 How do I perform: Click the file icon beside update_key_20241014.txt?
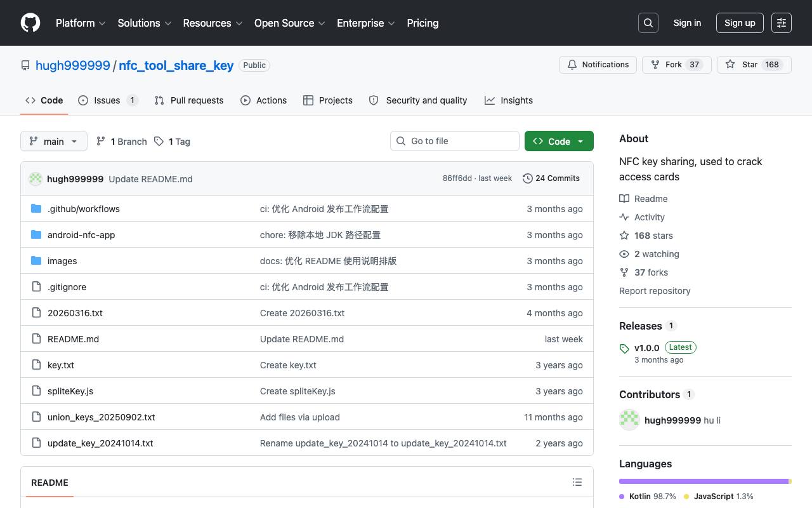[36, 443]
